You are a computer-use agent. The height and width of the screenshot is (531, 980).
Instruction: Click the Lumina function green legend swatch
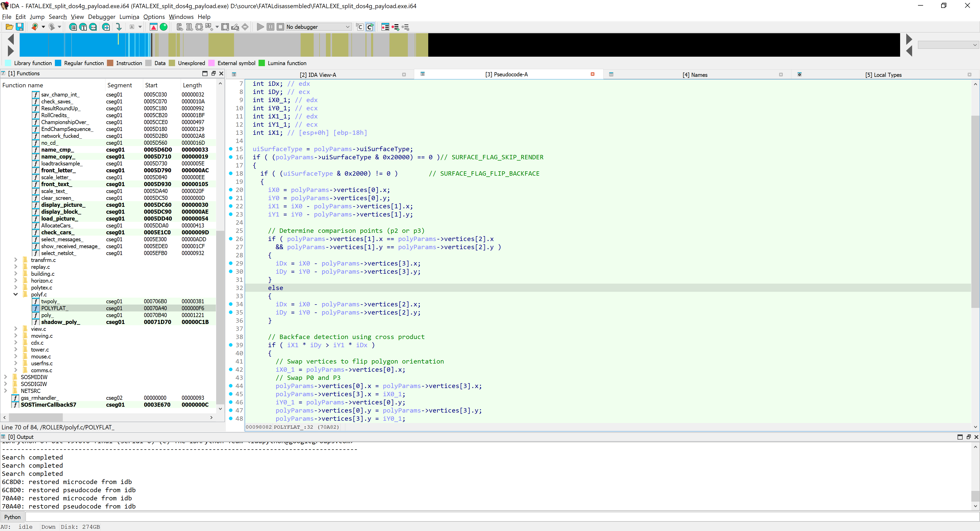pyautogui.click(x=262, y=63)
